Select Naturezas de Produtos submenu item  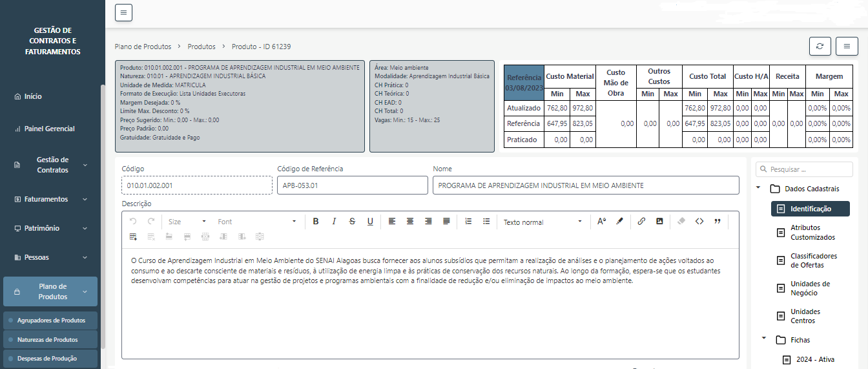(47, 339)
